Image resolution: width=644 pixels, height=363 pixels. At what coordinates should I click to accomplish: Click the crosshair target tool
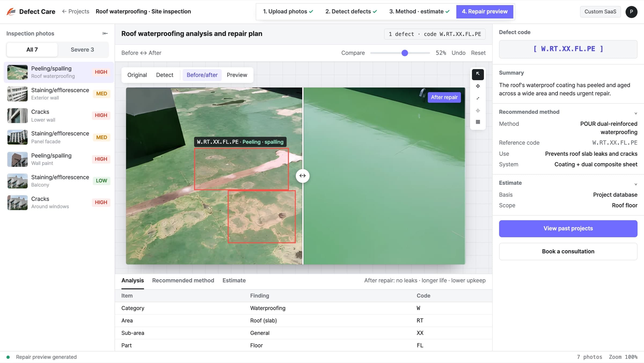pos(478,110)
